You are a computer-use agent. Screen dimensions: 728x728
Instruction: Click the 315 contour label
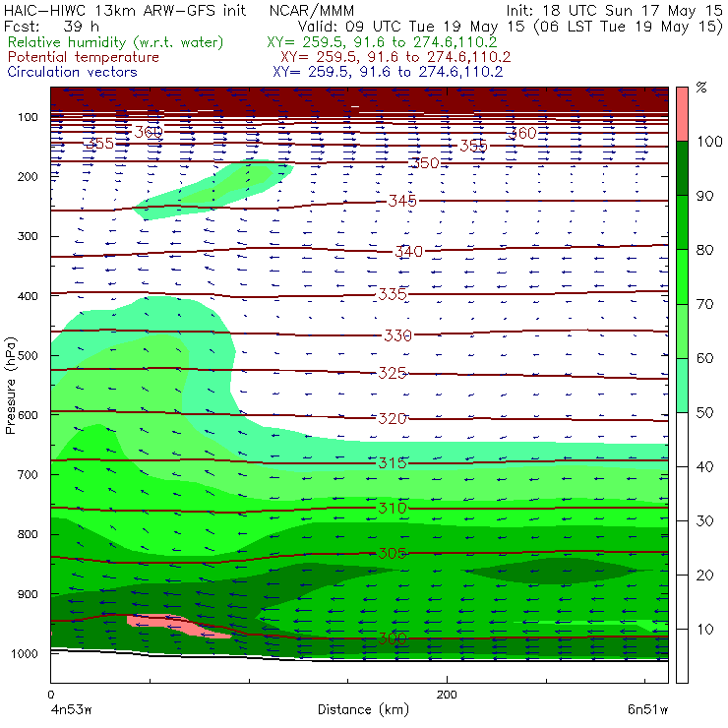[x=393, y=463]
